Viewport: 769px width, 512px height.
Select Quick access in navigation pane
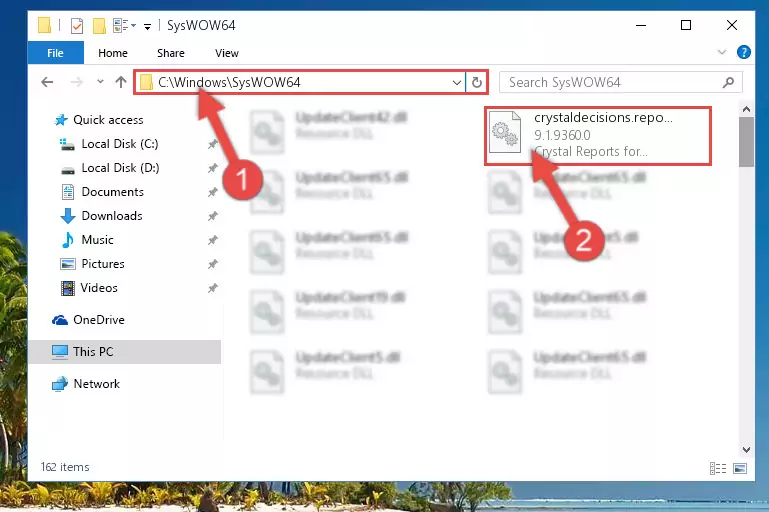tap(108, 120)
